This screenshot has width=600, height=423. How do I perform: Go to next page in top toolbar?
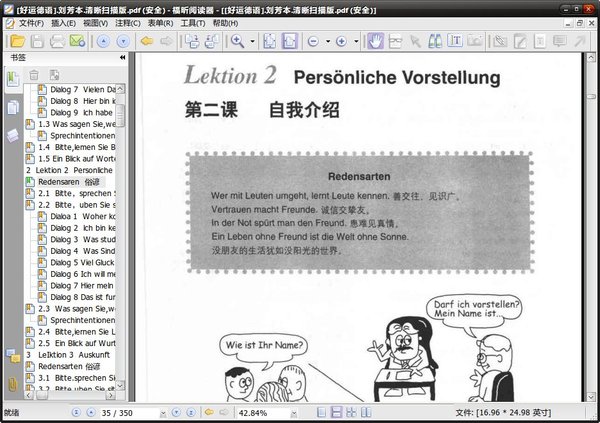123,41
